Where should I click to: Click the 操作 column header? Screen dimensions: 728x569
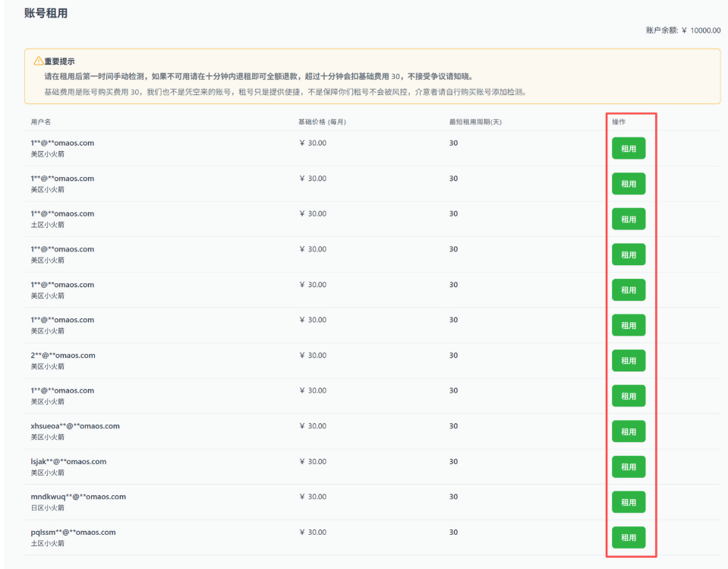[619, 122]
